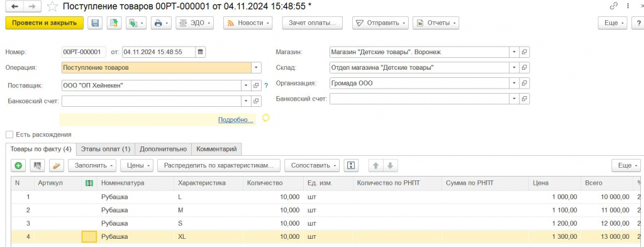
Task: Open the ЭДО dropdown menu
Action: point(195,23)
